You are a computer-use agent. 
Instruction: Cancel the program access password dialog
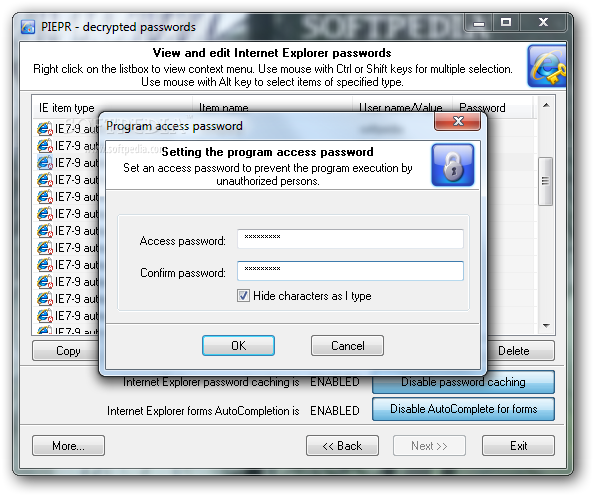click(347, 346)
